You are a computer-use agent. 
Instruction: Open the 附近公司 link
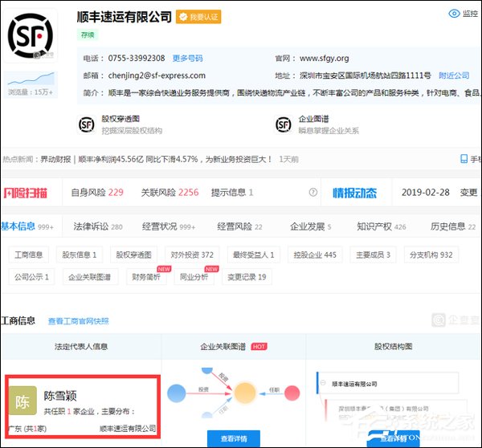(454, 75)
